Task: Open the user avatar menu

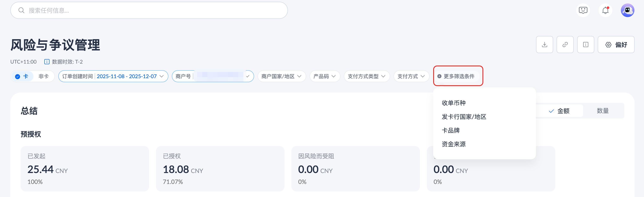Action: tap(627, 10)
